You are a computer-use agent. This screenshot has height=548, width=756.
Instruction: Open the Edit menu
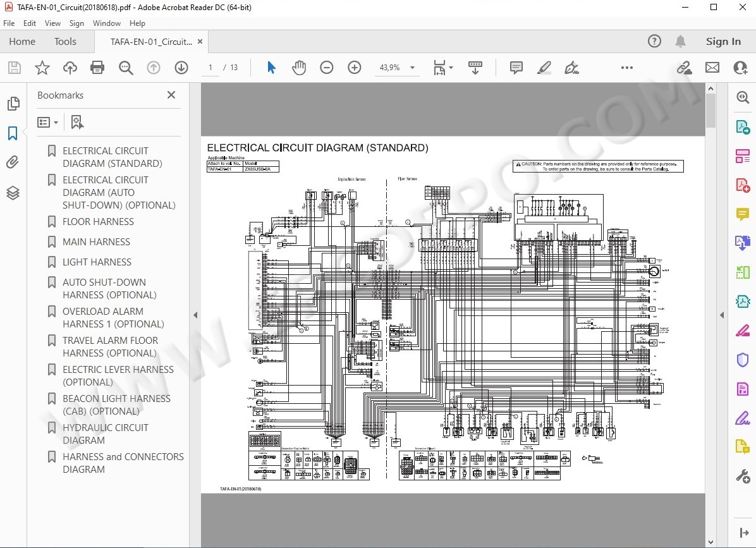(x=30, y=23)
